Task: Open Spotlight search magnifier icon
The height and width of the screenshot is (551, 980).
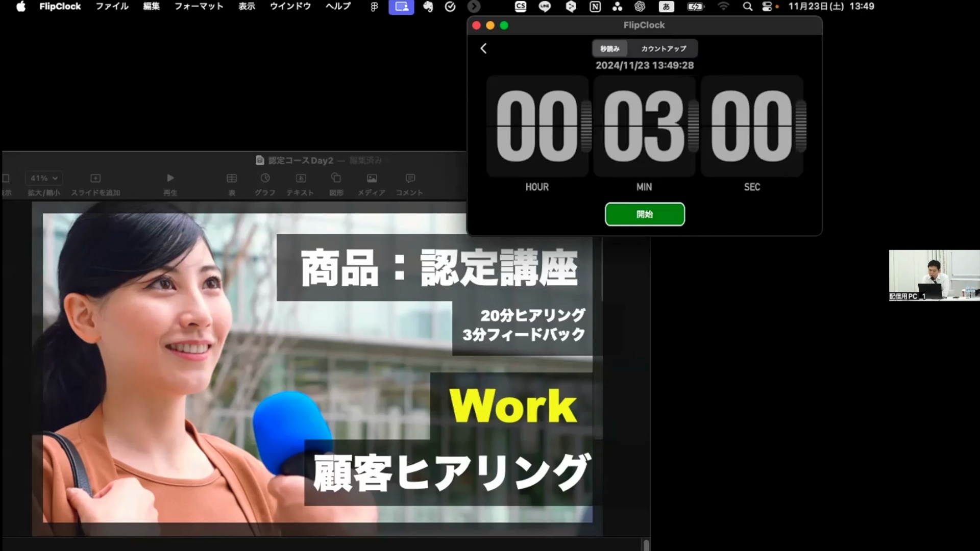Action: (747, 7)
